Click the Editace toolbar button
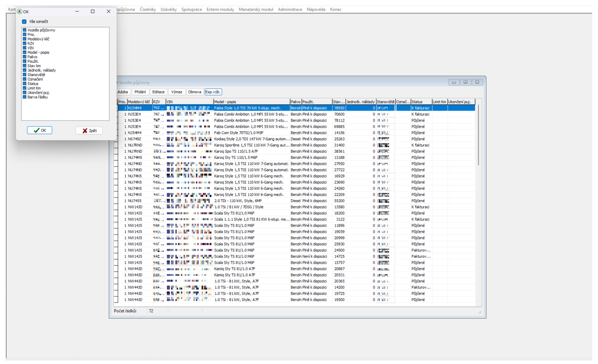The height and width of the screenshot is (364, 598). (158, 92)
